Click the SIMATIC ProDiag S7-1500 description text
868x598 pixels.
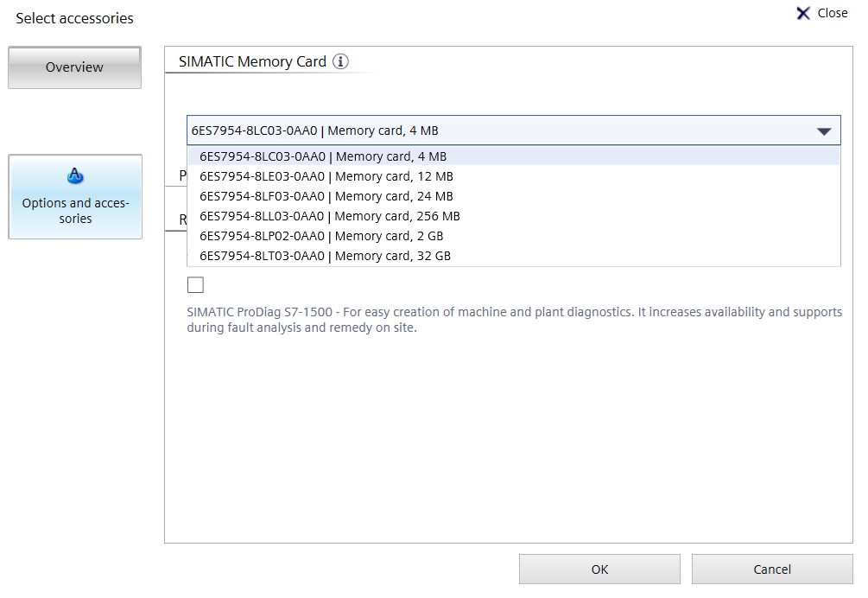[x=514, y=320]
